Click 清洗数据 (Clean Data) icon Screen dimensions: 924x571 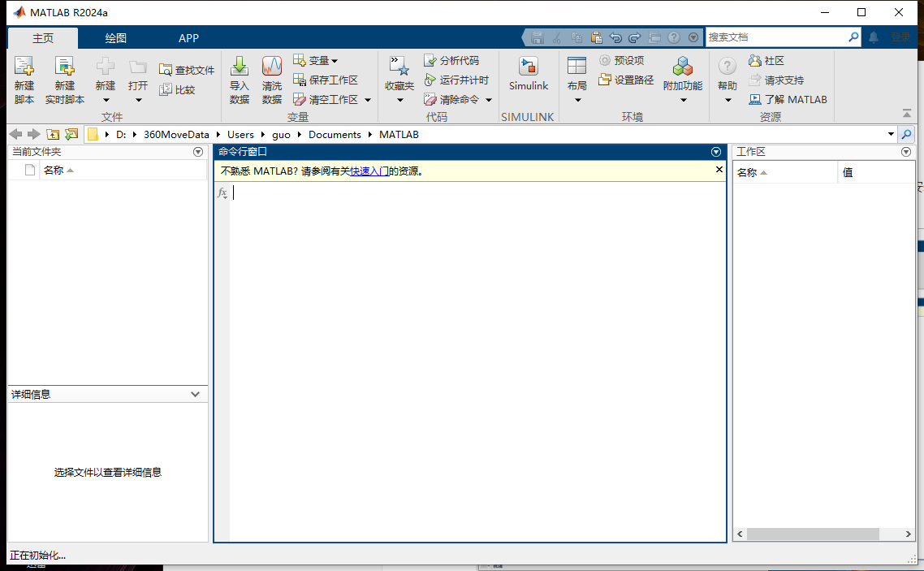(272, 66)
